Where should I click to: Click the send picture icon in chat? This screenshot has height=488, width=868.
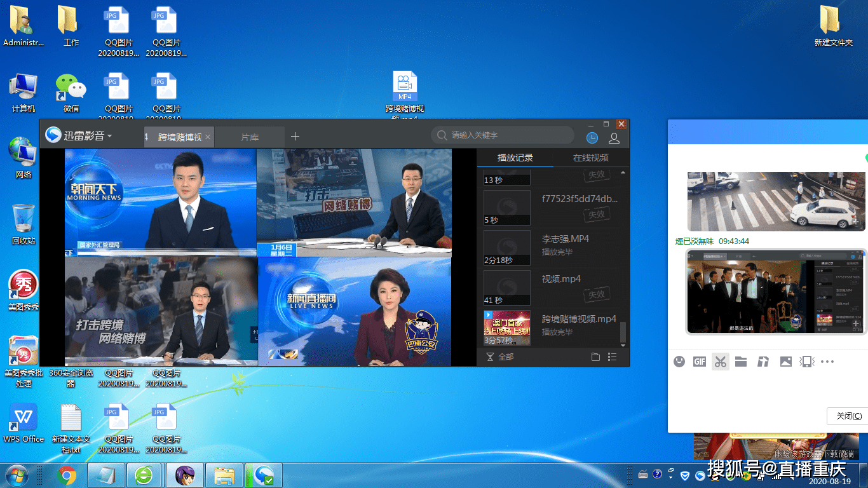786,362
